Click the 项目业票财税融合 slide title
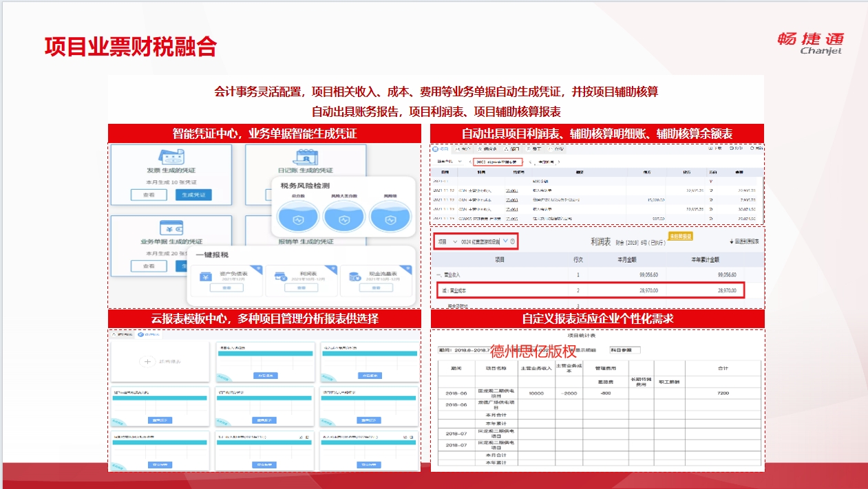868x489 pixels. (131, 47)
